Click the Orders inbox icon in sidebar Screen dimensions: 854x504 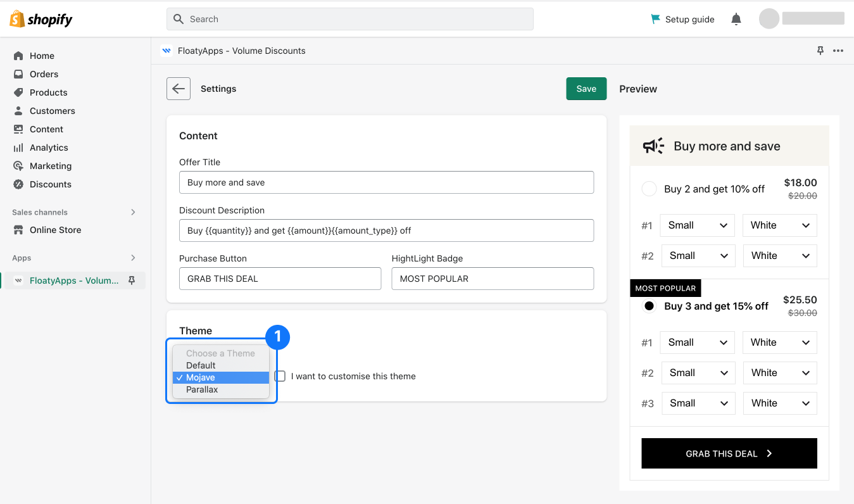click(18, 74)
